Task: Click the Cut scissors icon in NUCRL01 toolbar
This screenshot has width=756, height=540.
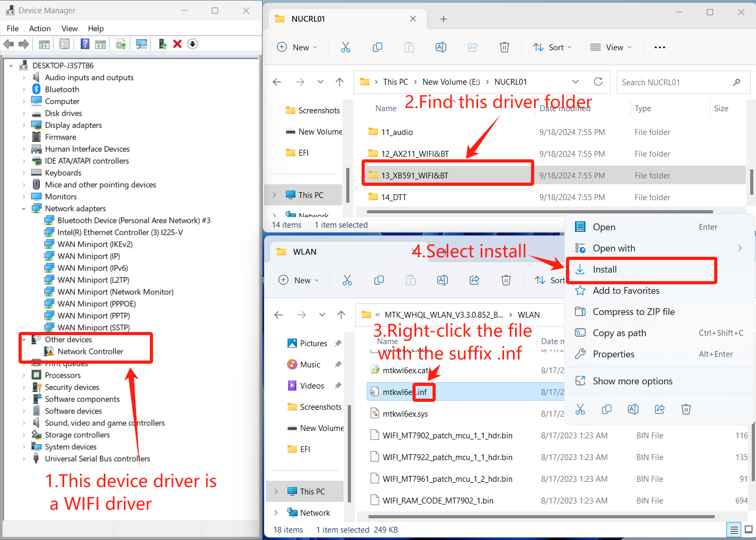Action: pos(346,48)
